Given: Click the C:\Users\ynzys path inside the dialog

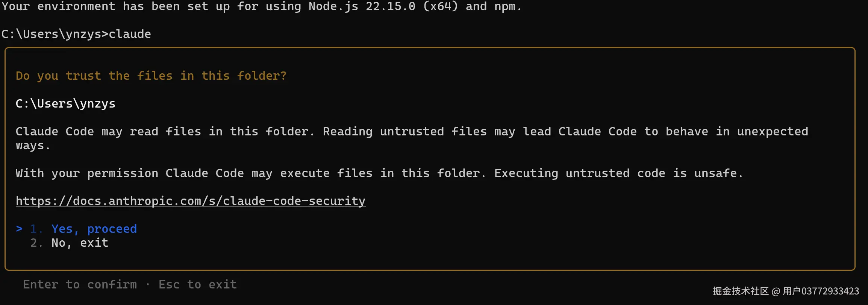Looking at the screenshot, I should [65, 103].
